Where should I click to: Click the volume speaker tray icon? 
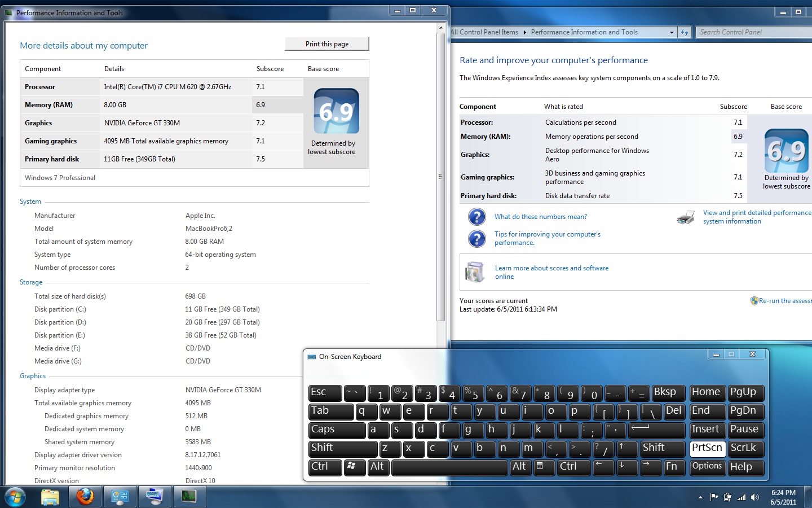pos(755,497)
